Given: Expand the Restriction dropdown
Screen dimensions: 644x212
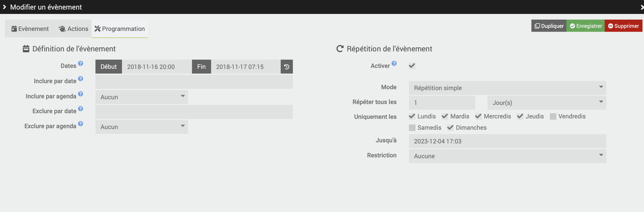Looking at the screenshot, I should (507, 156).
